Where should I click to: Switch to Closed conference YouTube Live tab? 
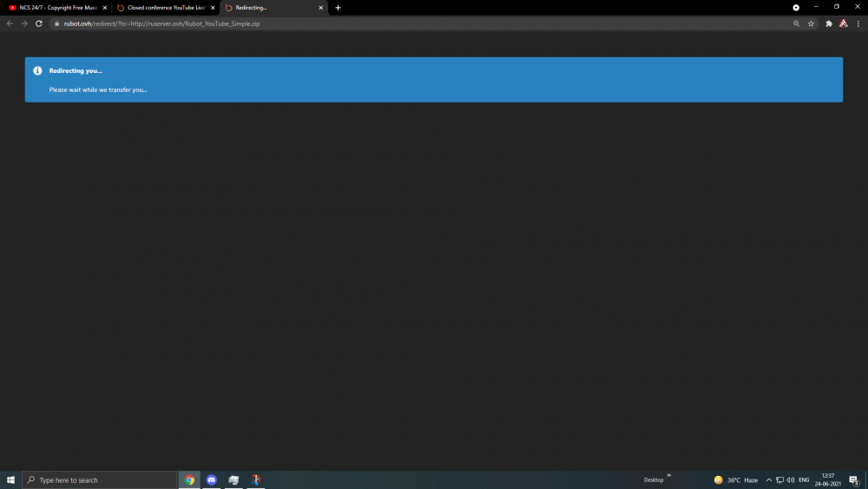click(x=165, y=8)
